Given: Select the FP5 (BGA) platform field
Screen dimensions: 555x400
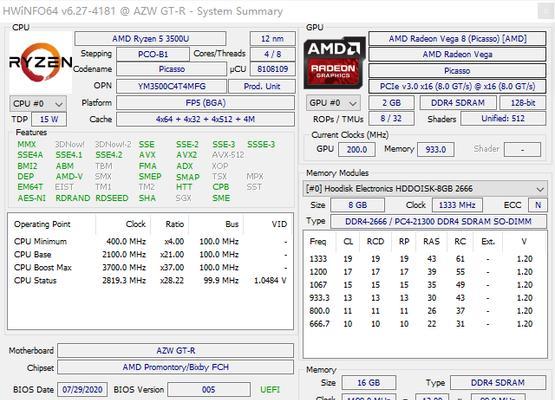Looking at the screenshot, I should 206,103.
